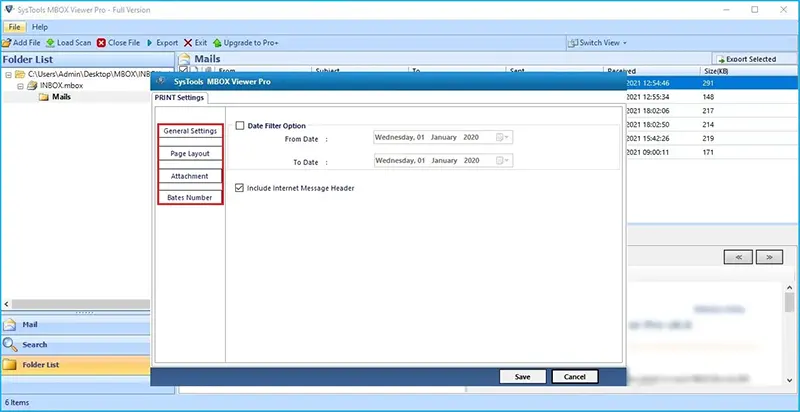Viewport: 800px width, 412px height.
Task: Click the Received column header
Action: [x=652, y=71]
